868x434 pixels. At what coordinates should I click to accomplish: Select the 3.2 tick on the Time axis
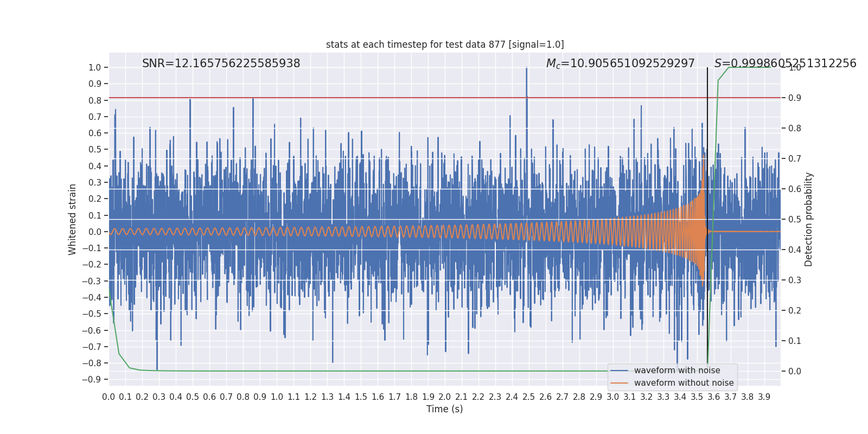click(x=647, y=397)
